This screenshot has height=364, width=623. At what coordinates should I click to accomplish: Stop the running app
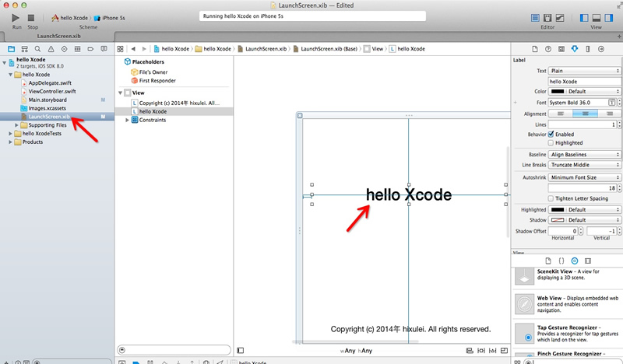click(31, 18)
